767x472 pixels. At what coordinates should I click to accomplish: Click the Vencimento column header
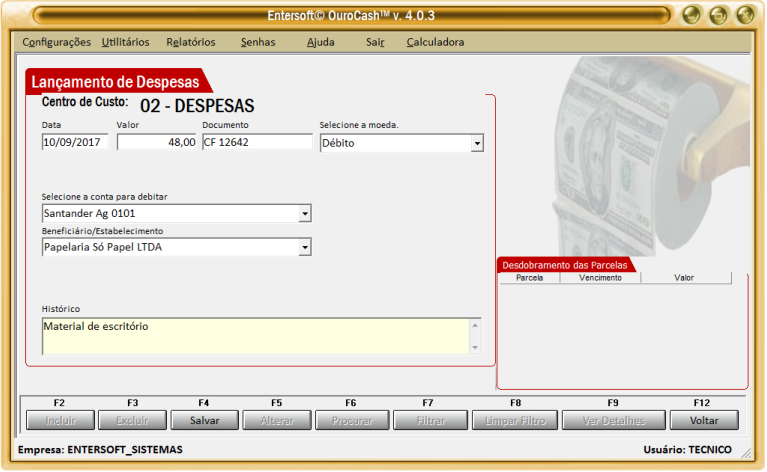(x=600, y=278)
